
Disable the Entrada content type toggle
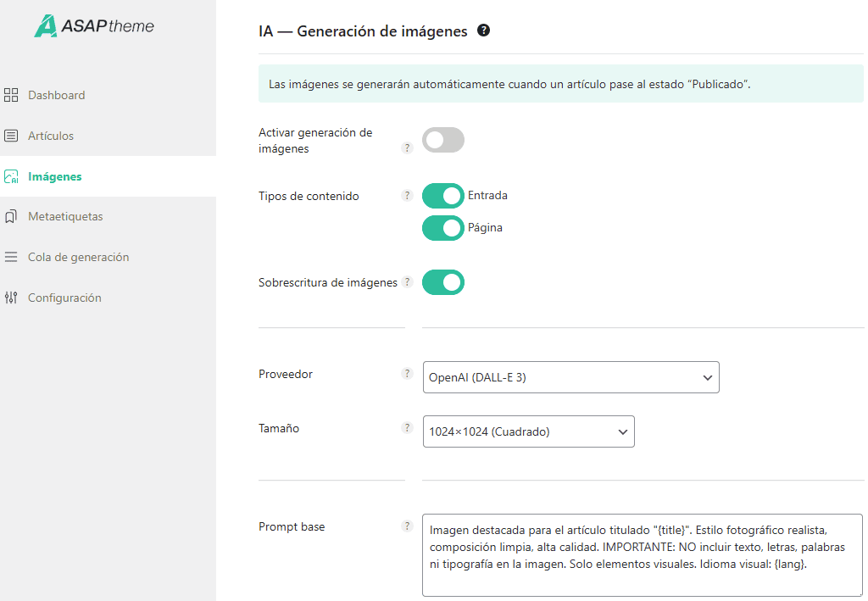tap(443, 196)
